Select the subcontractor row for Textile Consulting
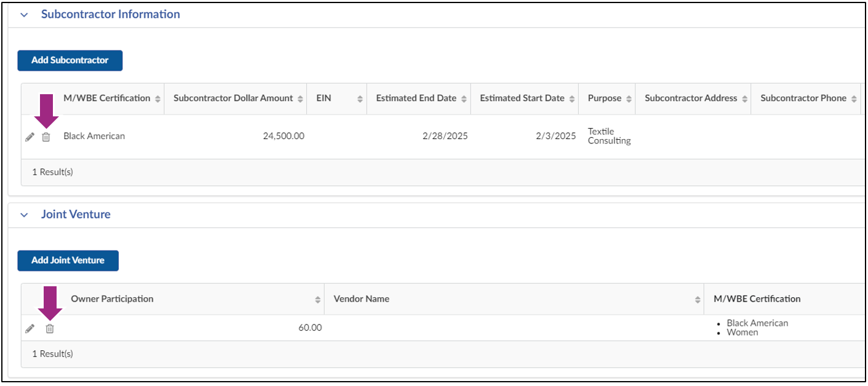The height and width of the screenshot is (386, 868). [x=369, y=135]
